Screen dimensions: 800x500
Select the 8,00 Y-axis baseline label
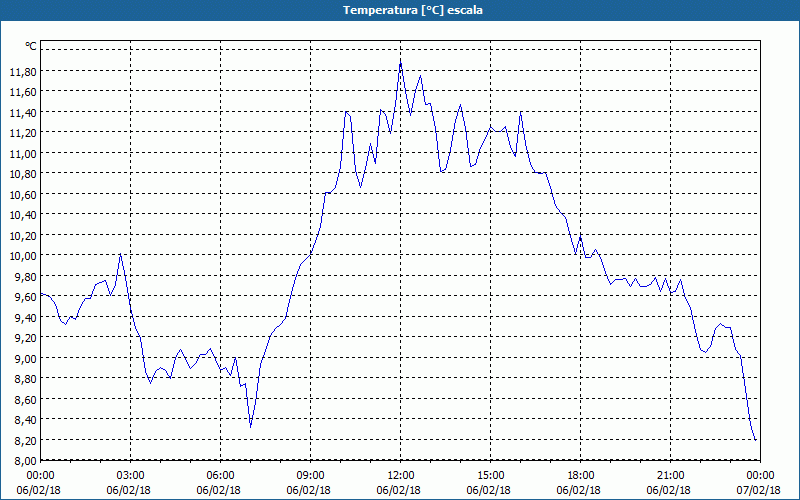26,461
